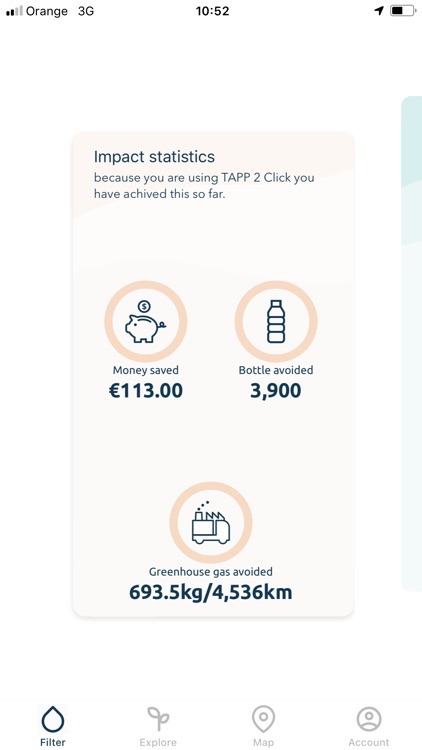Select the Map label in bottom navigation
Viewport: 422px width, 750px height.
(263, 743)
